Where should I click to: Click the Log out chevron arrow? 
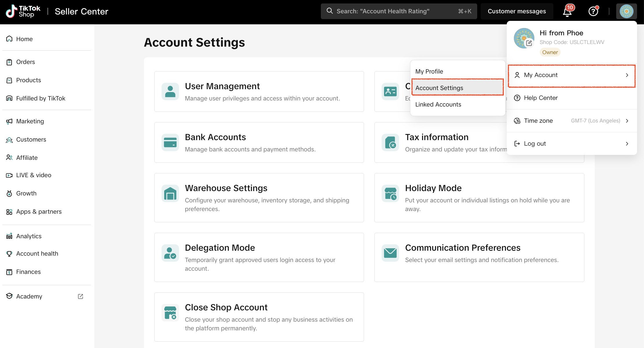(x=627, y=144)
